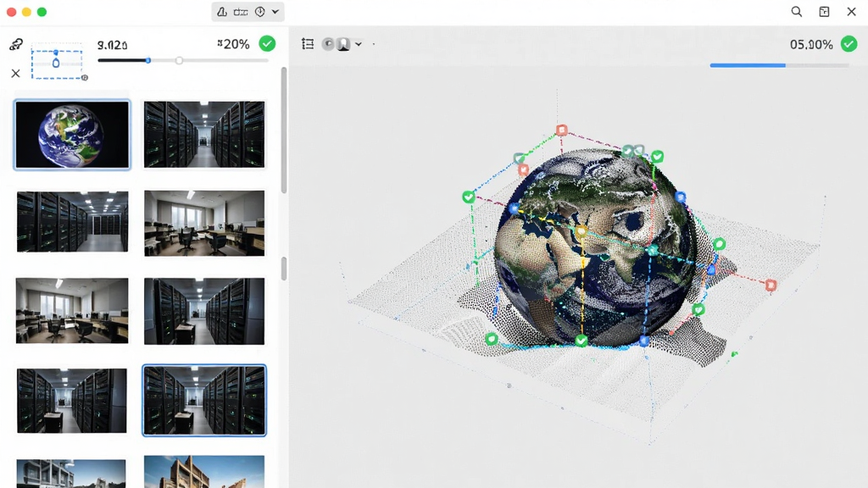
Task: Toggle the green check marker left of globe
Action: [468, 197]
